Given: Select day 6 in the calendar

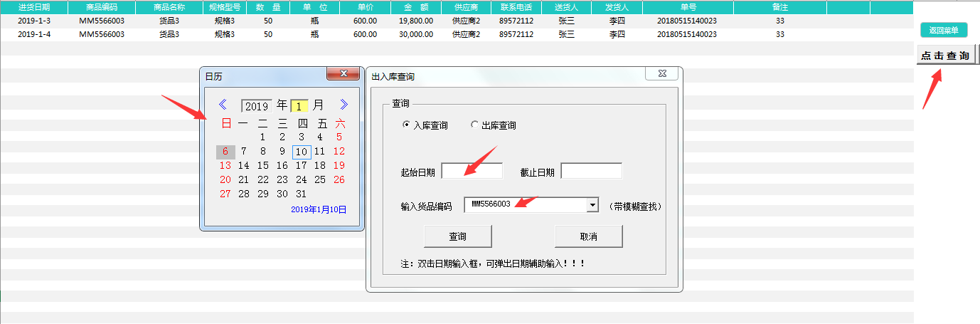Looking at the screenshot, I should [x=225, y=152].
